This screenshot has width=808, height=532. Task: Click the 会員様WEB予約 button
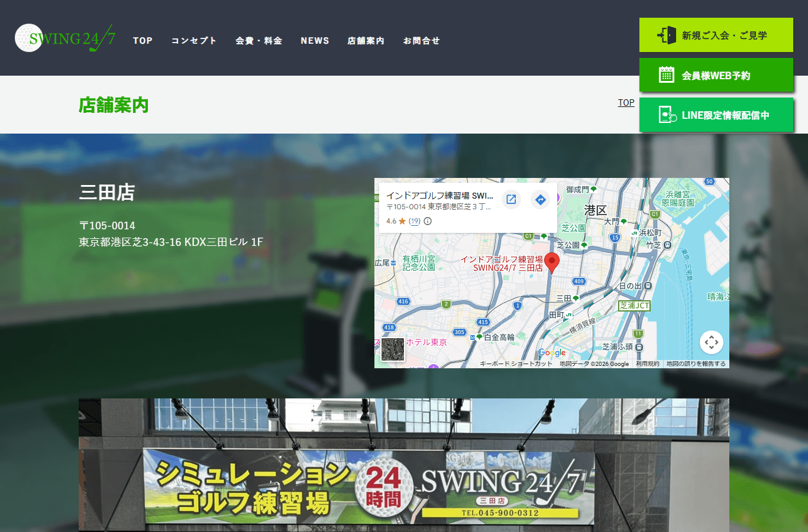[x=716, y=75]
